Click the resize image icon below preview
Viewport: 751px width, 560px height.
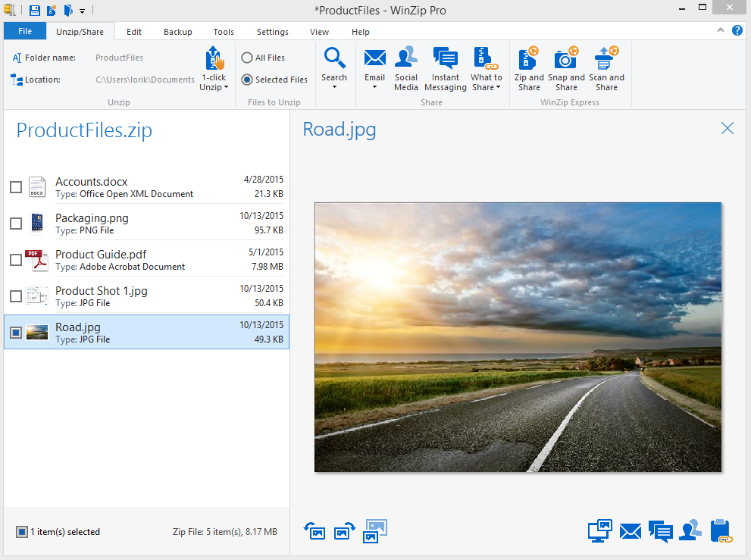tap(375, 530)
